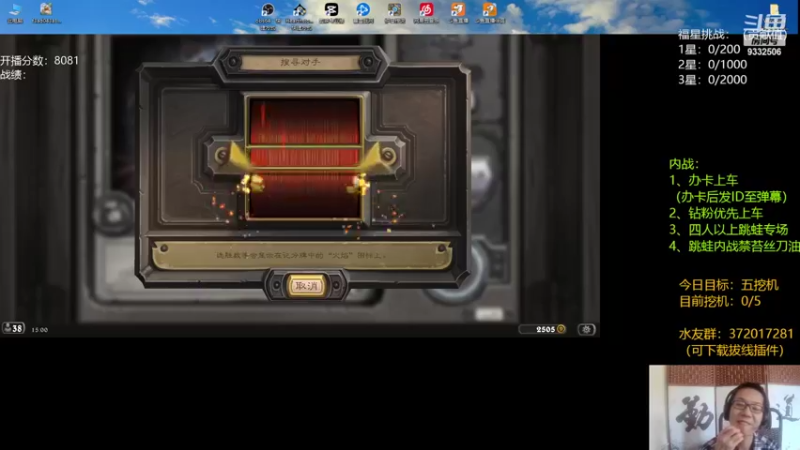Click the matchmaking tip text banner
800x450 pixels.
point(302,255)
